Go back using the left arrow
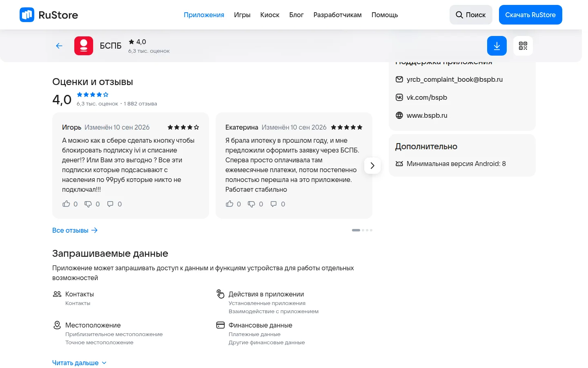This screenshot has height=368, width=588. coord(59,46)
